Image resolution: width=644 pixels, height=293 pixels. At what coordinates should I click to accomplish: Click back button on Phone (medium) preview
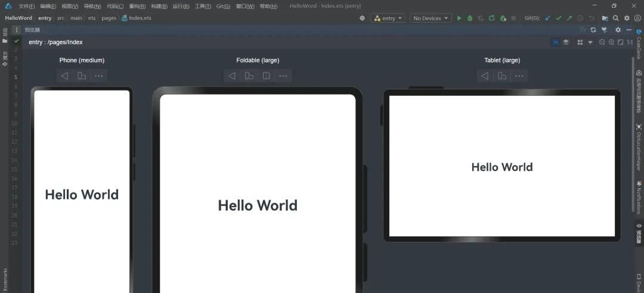coord(65,76)
